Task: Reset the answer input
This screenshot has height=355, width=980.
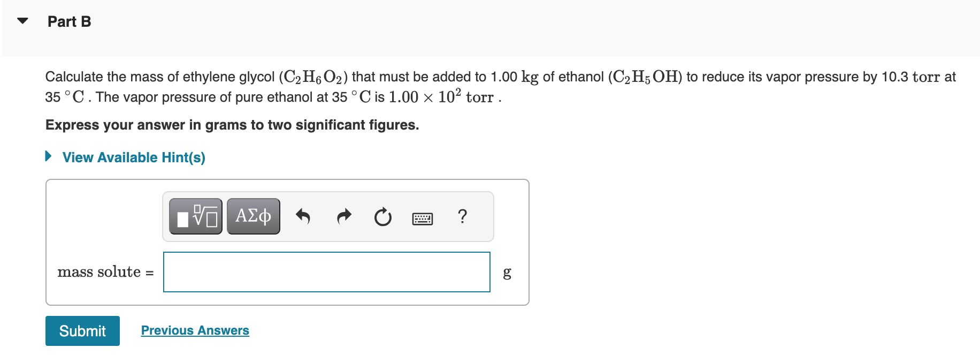Action: (383, 216)
